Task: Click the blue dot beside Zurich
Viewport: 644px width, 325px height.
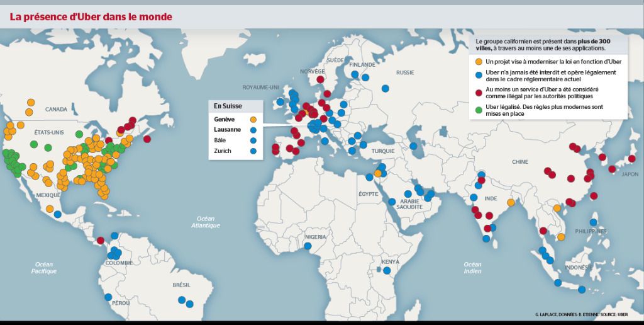Action: (253, 151)
